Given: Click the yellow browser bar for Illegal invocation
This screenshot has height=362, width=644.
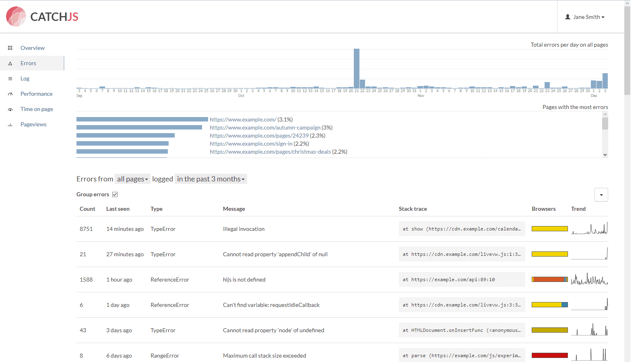Looking at the screenshot, I should click(549, 228).
